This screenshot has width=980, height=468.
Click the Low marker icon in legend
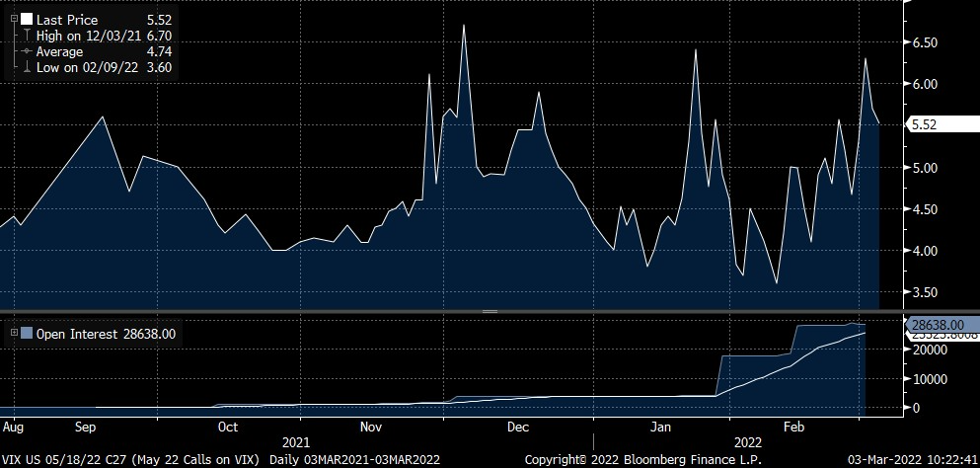point(27,67)
